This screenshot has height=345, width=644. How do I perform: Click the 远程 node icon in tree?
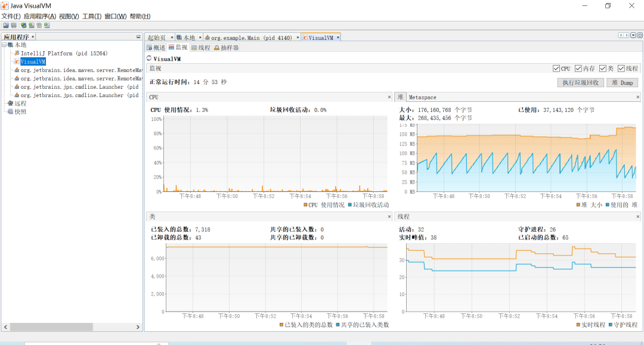10,103
